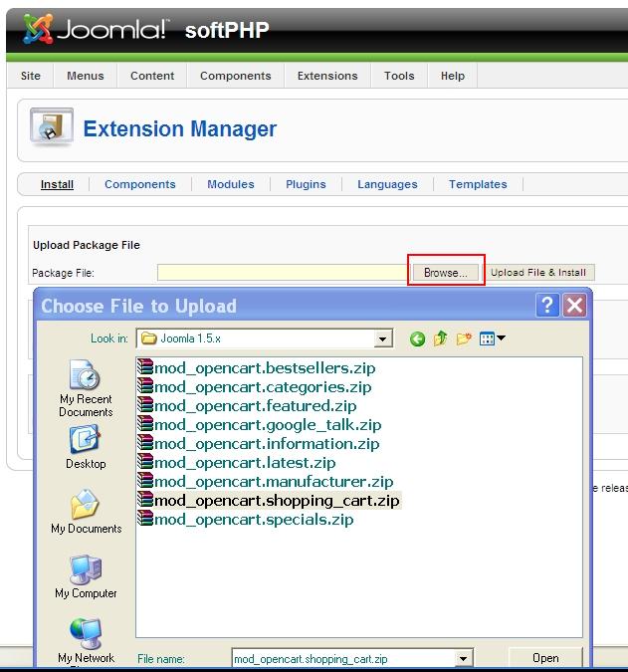Click the dialog help question mark button
628x672 pixels.
coord(547,306)
